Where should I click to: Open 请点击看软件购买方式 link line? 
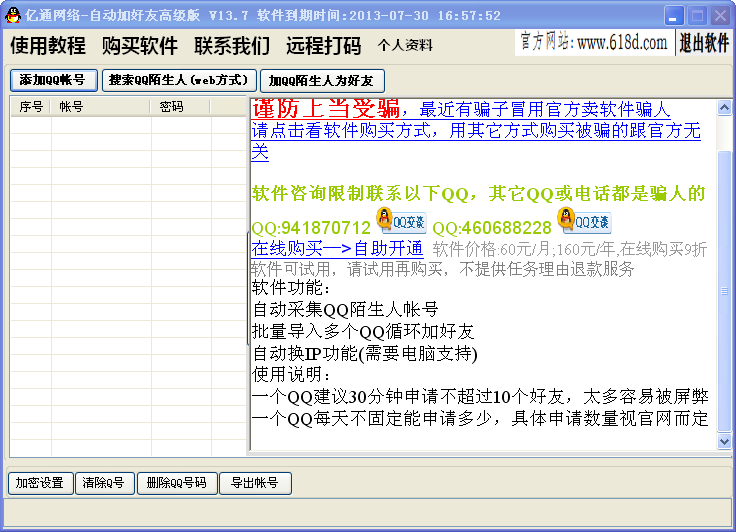476,131
